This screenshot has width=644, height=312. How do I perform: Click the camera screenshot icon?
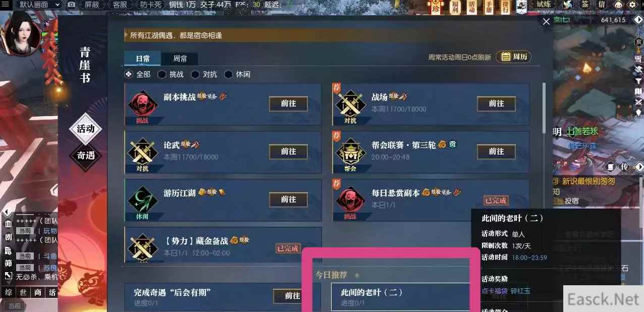71,5
